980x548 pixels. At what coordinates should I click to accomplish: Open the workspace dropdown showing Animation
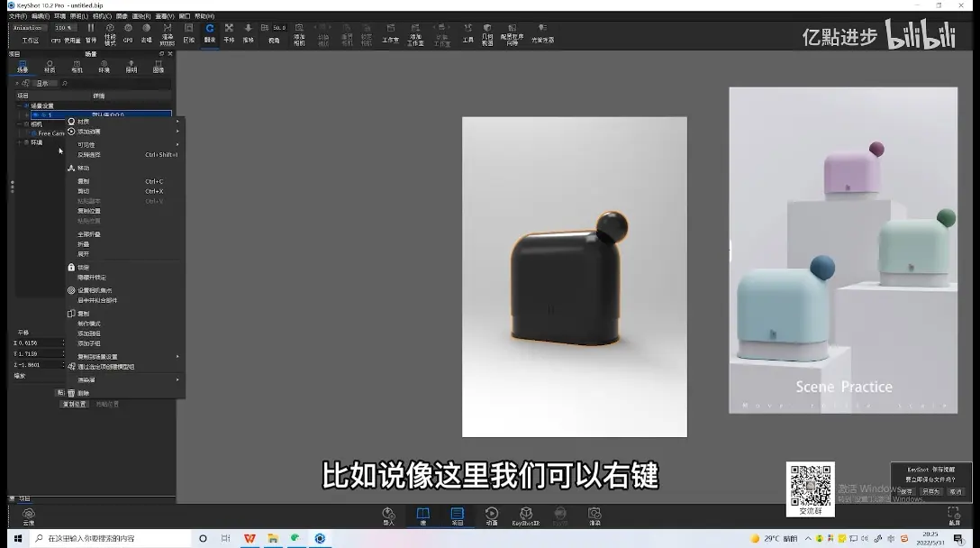28,28
